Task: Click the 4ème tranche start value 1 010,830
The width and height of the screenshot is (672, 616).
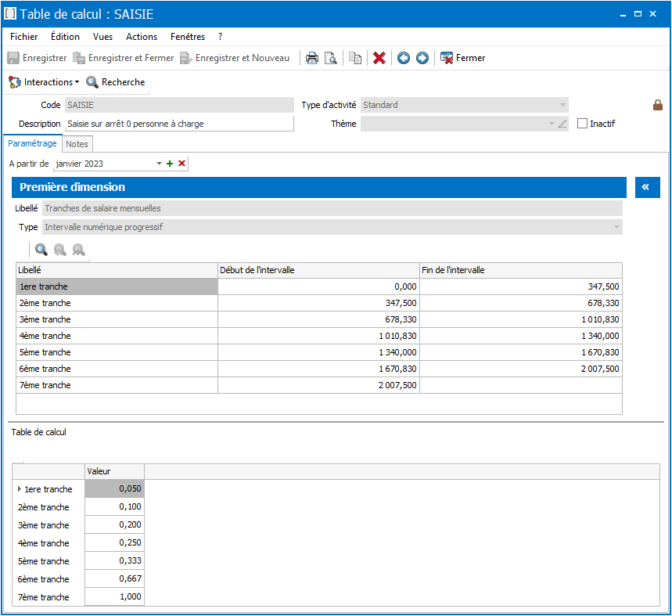Action: (x=397, y=336)
